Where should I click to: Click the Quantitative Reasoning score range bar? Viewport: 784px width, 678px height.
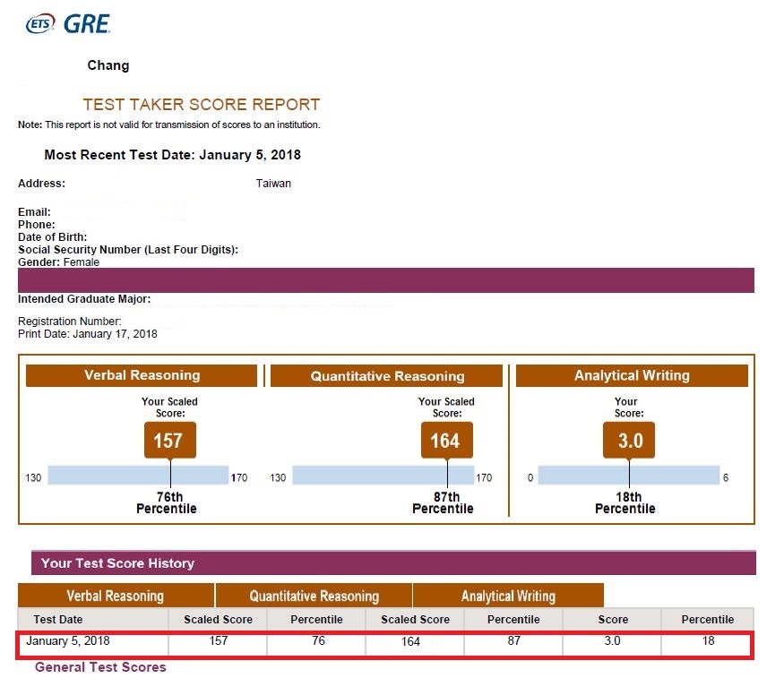pyautogui.click(x=383, y=476)
